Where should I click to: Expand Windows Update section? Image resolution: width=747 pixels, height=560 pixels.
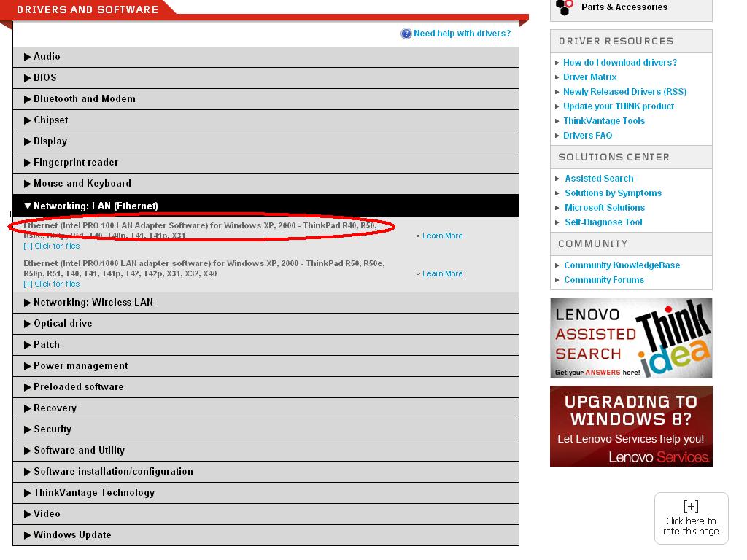tap(266, 534)
